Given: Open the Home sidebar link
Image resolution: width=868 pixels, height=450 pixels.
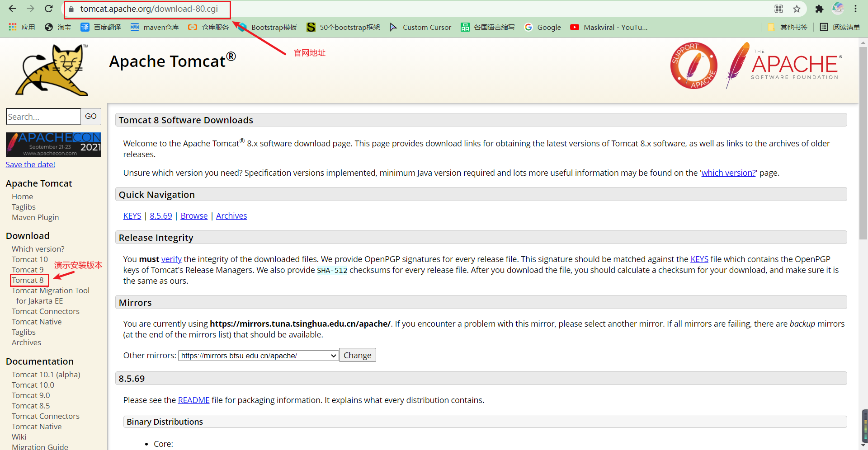Looking at the screenshot, I should 23,197.
